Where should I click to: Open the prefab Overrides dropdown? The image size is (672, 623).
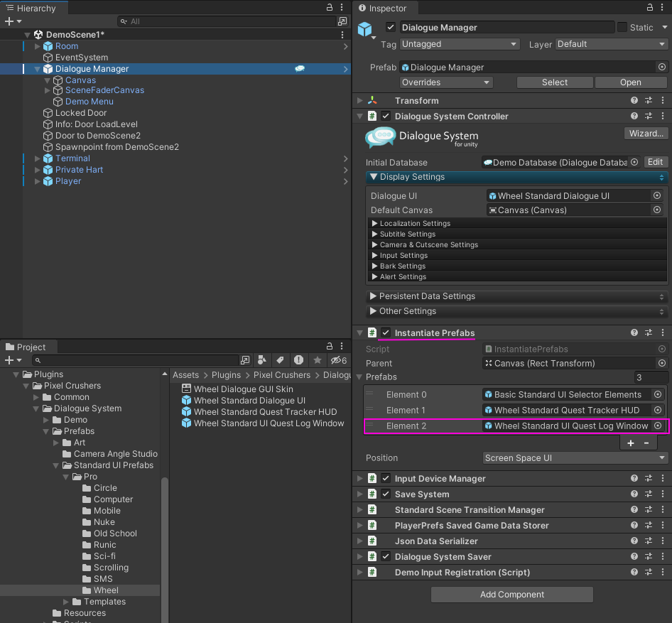point(445,82)
